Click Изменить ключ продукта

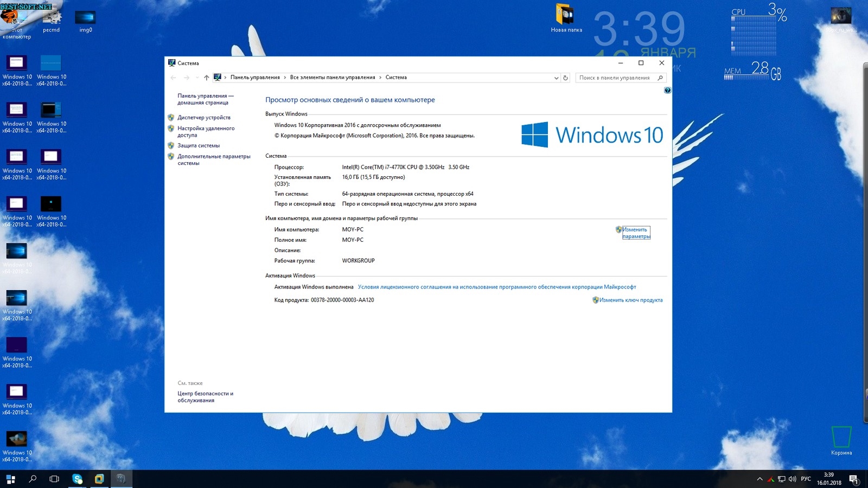(x=631, y=300)
